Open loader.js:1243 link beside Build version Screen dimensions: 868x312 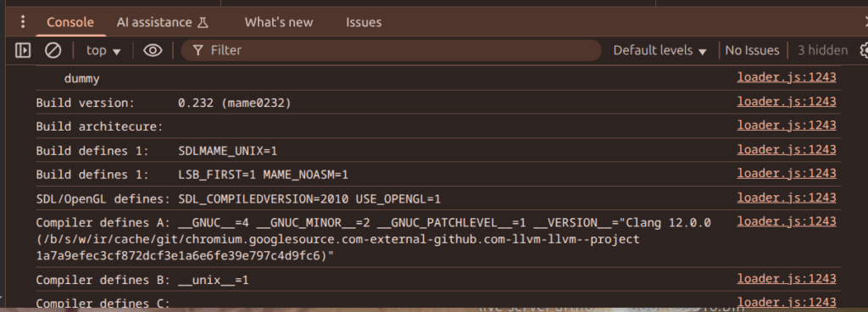(786, 101)
